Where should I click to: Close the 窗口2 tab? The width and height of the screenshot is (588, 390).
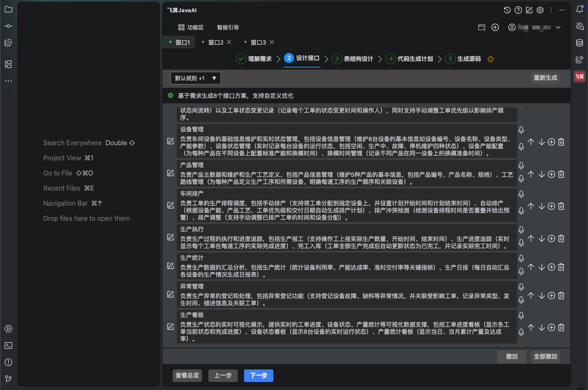click(229, 42)
